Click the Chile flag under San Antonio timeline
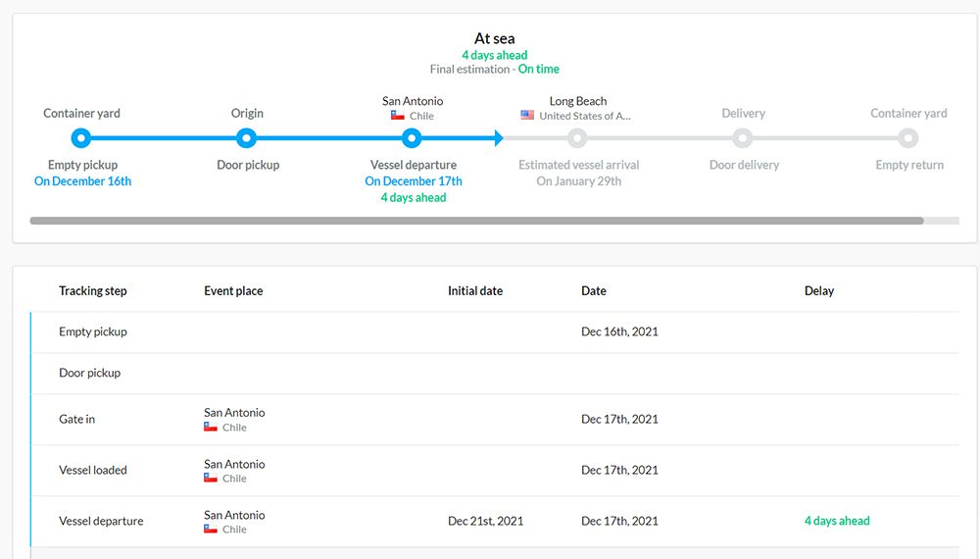 pos(398,116)
